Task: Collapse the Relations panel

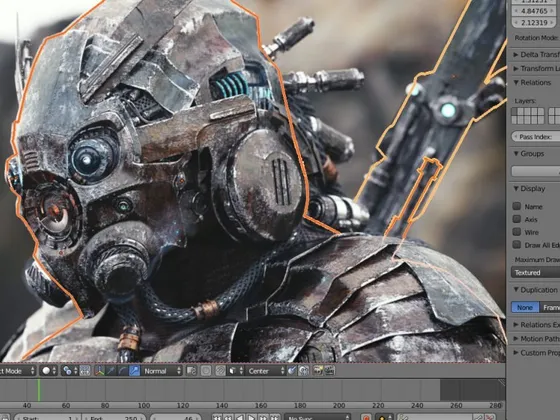Action: point(532,83)
